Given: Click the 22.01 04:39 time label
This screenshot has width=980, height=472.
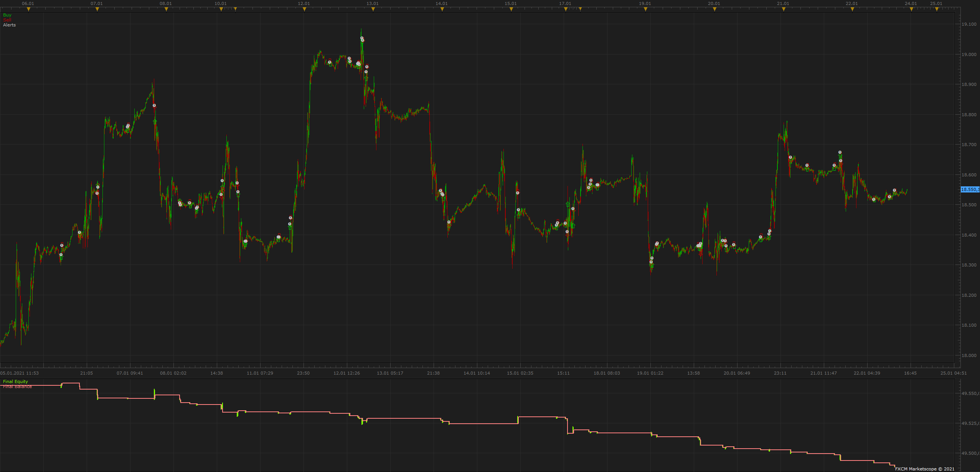Looking at the screenshot, I should (867, 373).
